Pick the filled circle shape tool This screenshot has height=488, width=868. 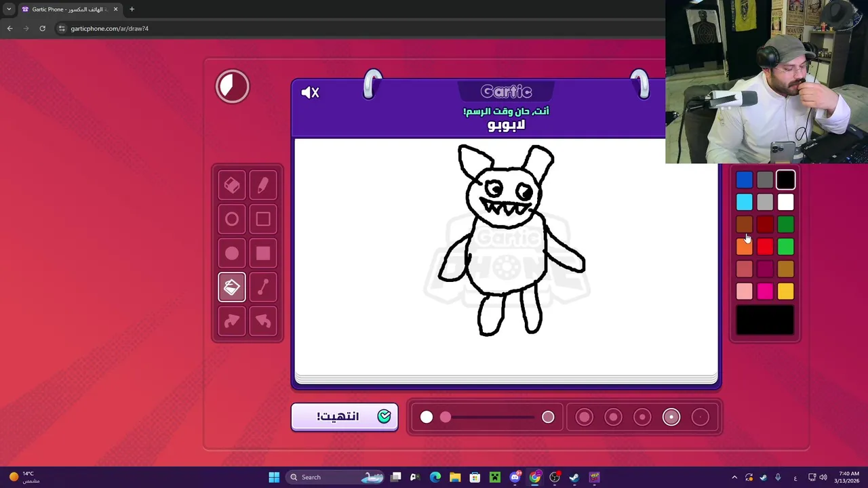(x=232, y=253)
